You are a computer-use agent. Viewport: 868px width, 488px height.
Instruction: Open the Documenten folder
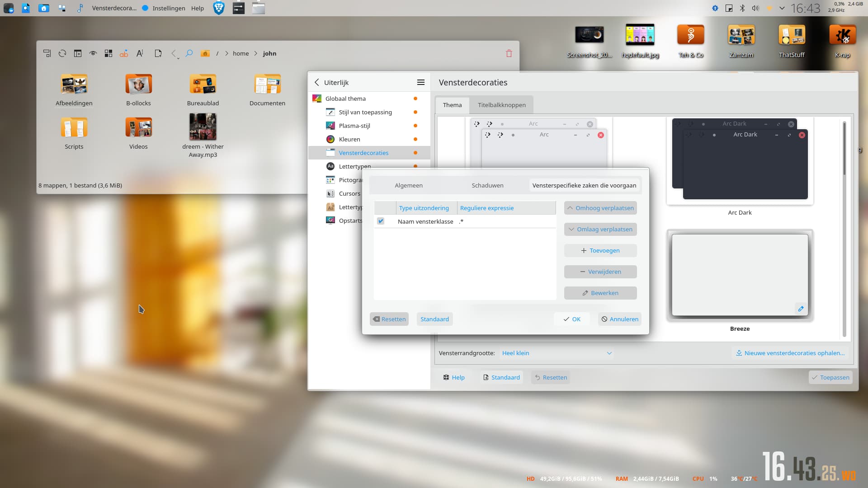(267, 90)
